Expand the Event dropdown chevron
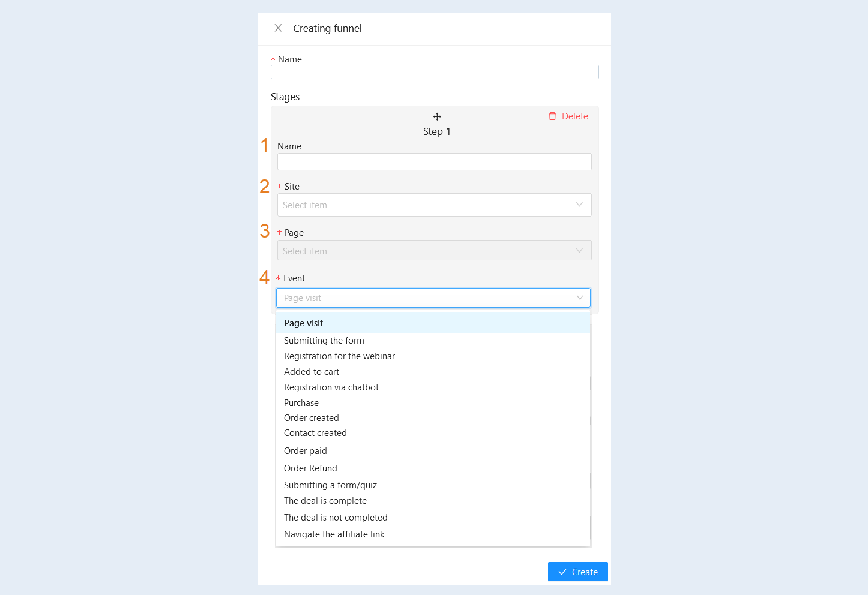Viewport: 868px width, 595px height. click(x=580, y=298)
